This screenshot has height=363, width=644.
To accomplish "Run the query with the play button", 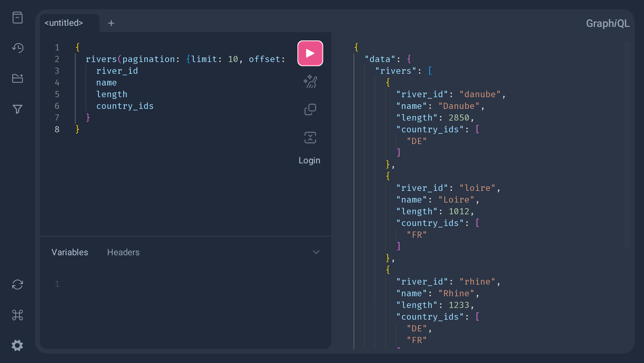I will click(x=310, y=53).
